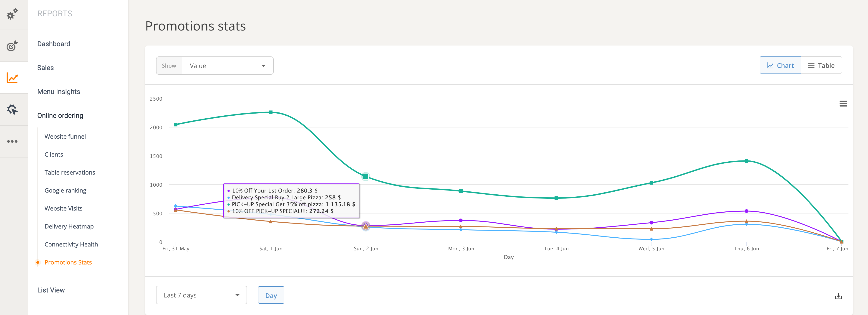Open the Dashboard report
The image size is (868, 315).
[x=54, y=44]
